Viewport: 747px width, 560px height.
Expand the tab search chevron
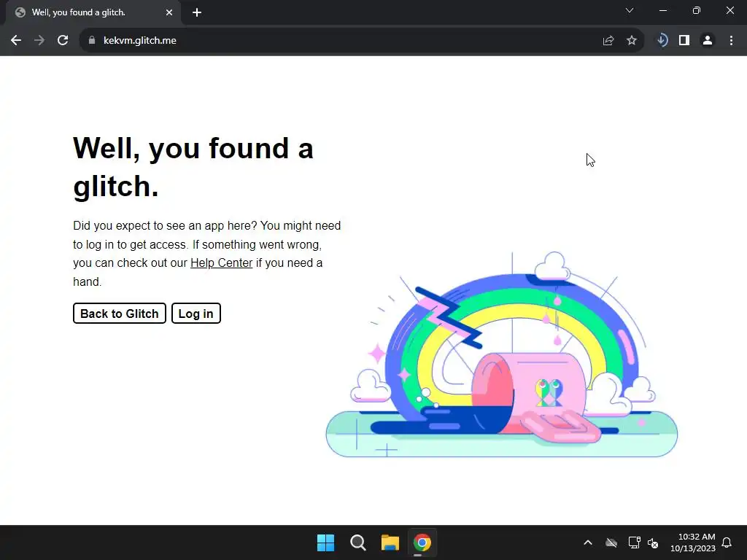pyautogui.click(x=630, y=10)
